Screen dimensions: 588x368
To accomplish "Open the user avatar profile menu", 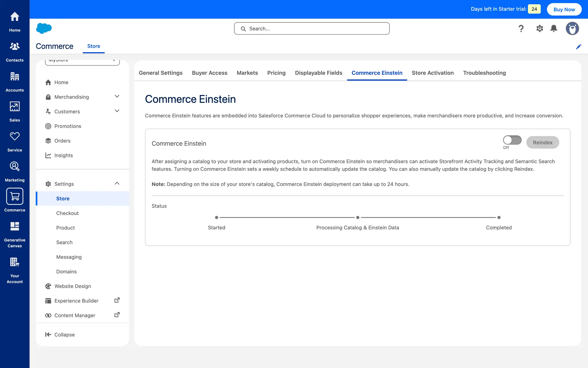I will [x=572, y=29].
